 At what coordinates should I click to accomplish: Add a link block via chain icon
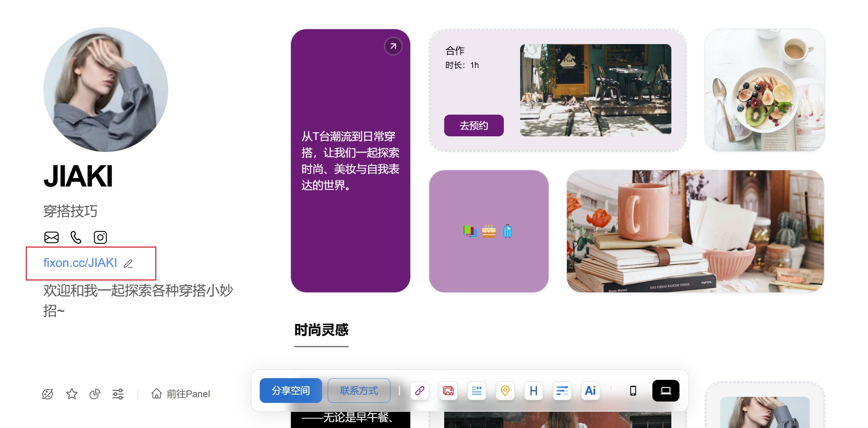click(420, 391)
